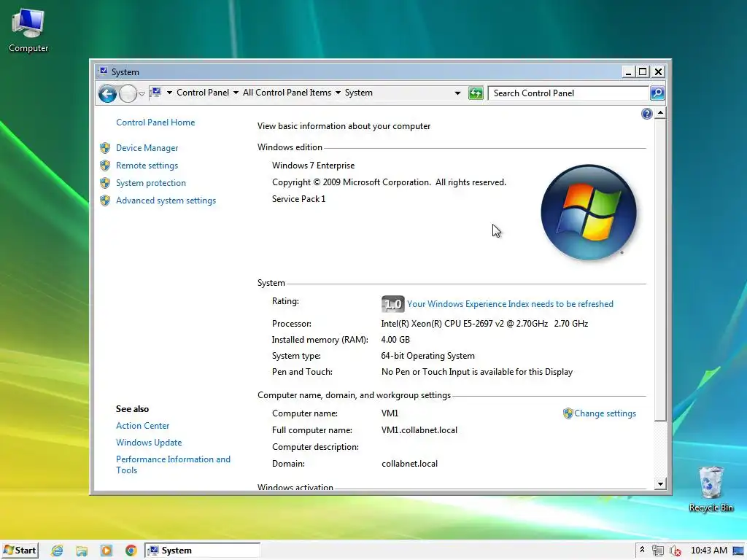Select Control Panel in the breadcrumb
The image size is (747, 560).
[x=203, y=93]
